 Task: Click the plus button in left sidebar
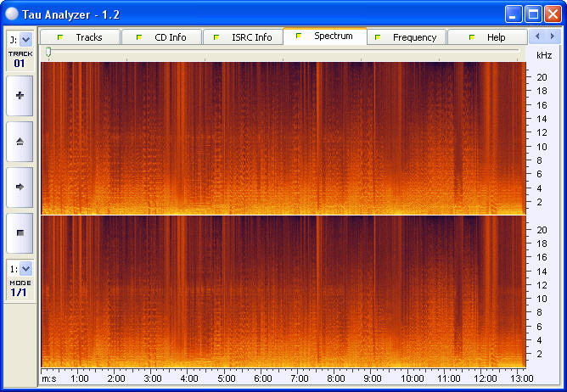coord(20,96)
